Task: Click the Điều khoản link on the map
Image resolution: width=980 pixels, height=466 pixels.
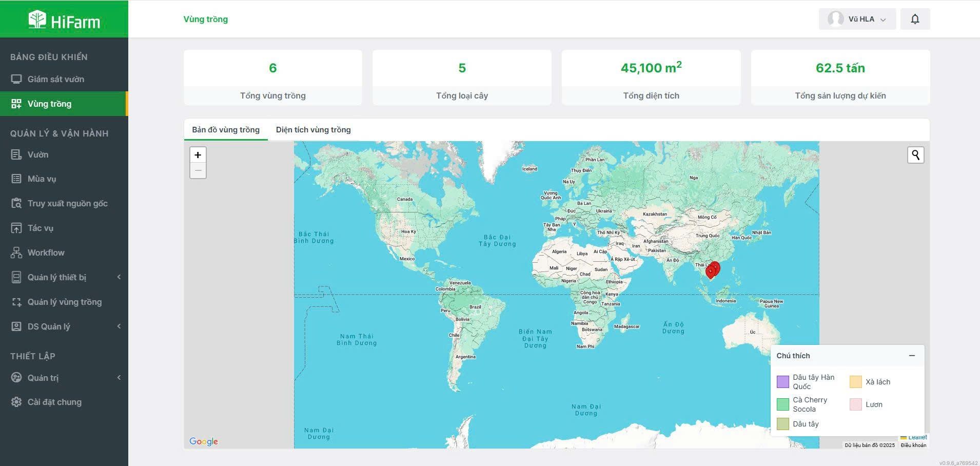Action: coord(913,445)
